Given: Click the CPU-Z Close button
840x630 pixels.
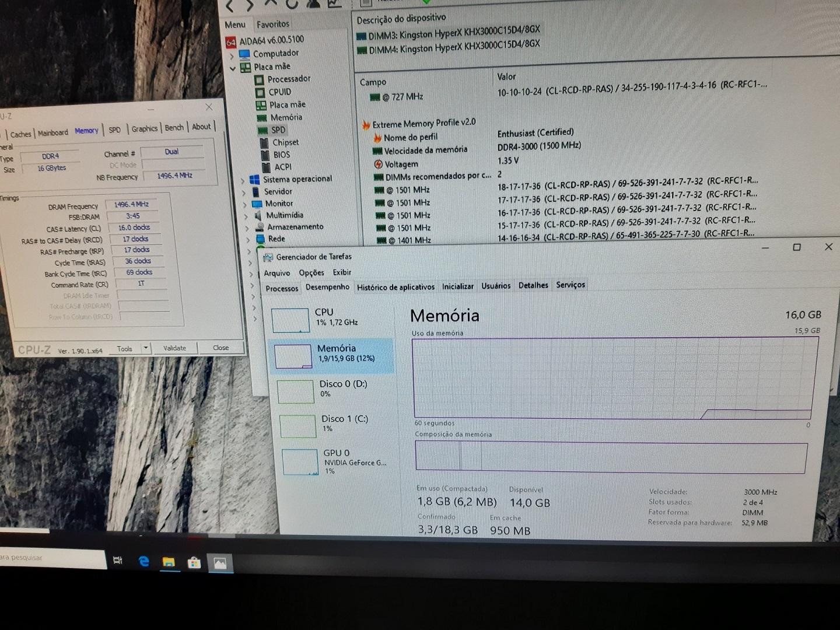Looking at the screenshot, I should point(220,347).
